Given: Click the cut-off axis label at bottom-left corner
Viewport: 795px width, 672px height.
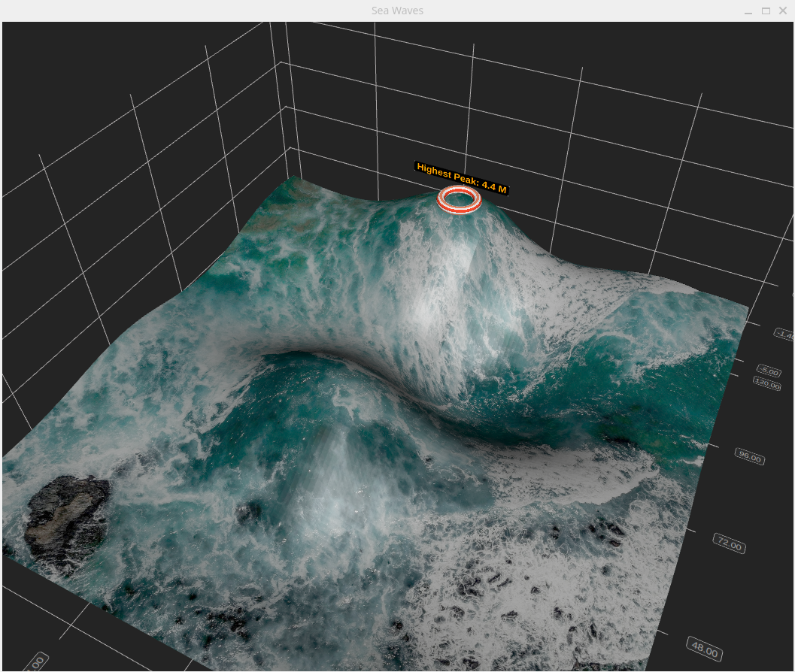Looking at the screenshot, I should (x=34, y=663).
